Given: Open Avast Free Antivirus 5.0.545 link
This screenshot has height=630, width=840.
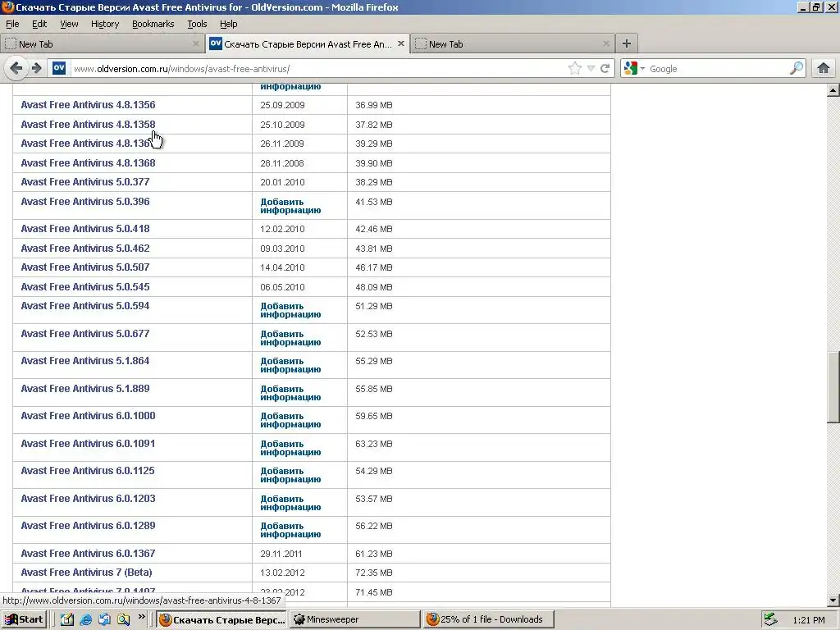Looking at the screenshot, I should pyautogui.click(x=85, y=287).
